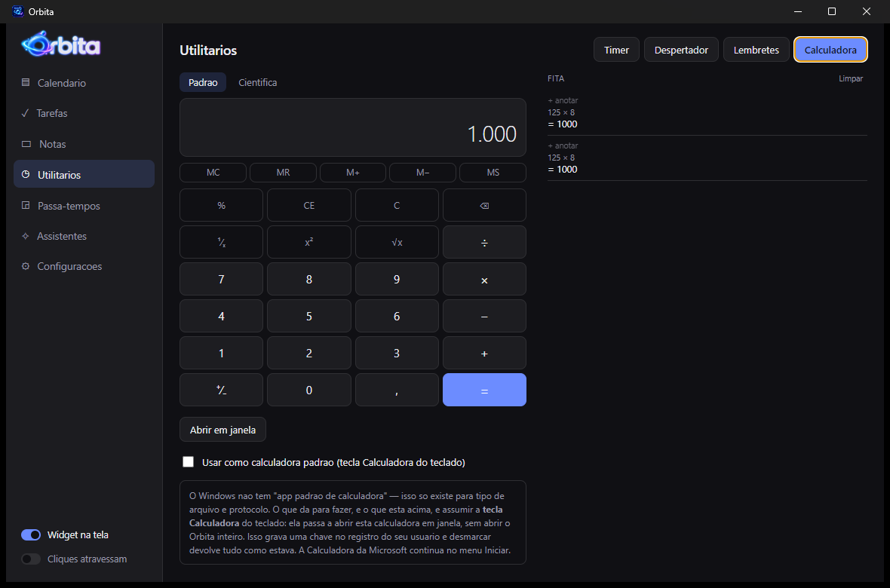This screenshot has width=890, height=588.
Task: Toggle the Widget na tela switch
Action: [x=31, y=534]
